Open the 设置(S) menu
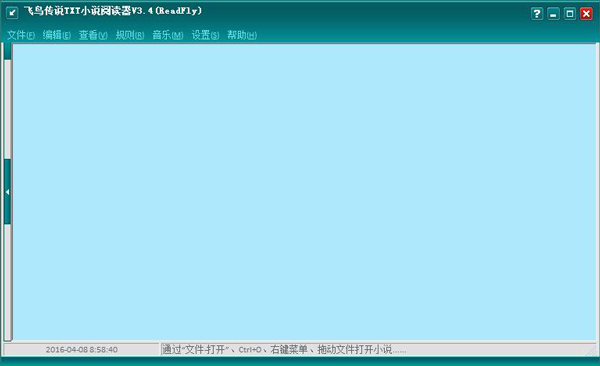 tap(205, 35)
